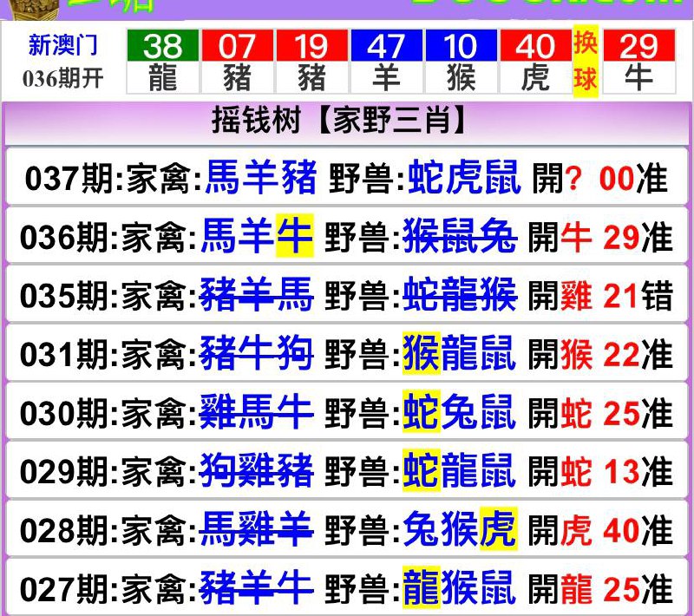Click the 開牛 29准 result
694x616 pixels.
pyautogui.click(x=600, y=237)
